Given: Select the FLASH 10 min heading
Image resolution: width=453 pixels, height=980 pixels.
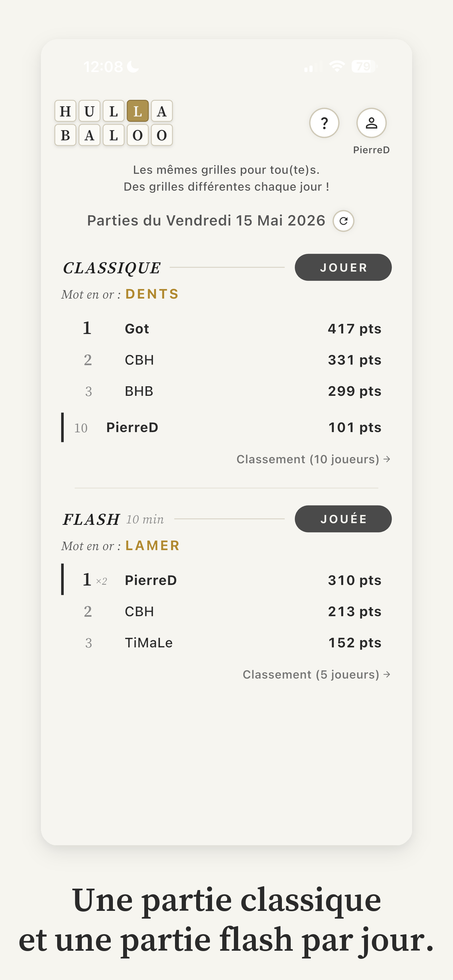Looking at the screenshot, I should [x=113, y=519].
